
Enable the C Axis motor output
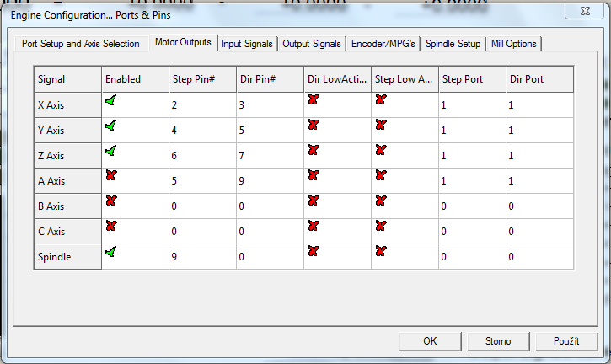110,226
